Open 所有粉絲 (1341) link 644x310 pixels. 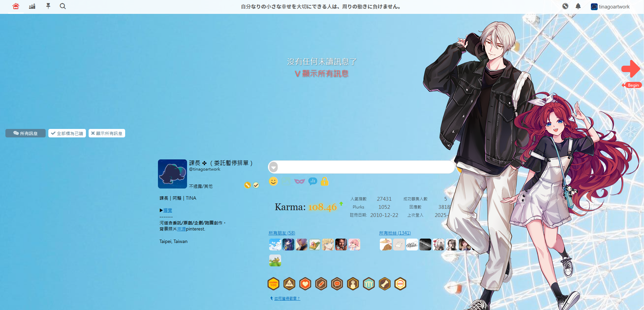click(395, 233)
